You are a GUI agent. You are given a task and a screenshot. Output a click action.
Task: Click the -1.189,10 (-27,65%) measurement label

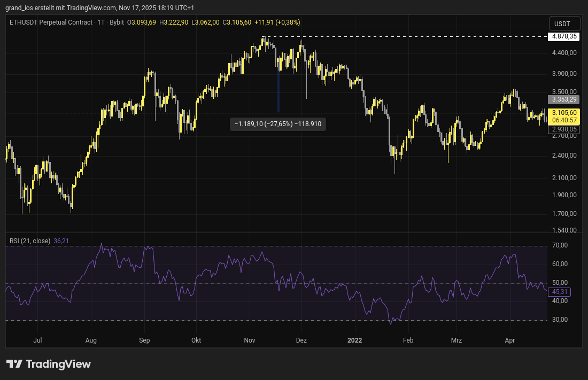click(x=278, y=124)
